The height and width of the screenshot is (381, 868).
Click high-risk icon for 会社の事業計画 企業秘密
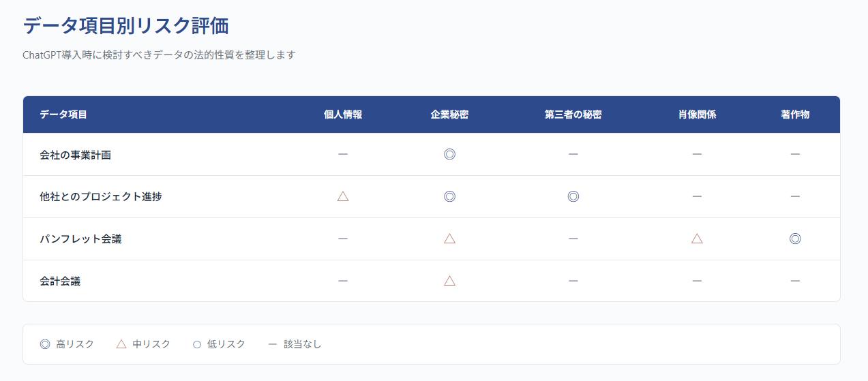[449, 154]
